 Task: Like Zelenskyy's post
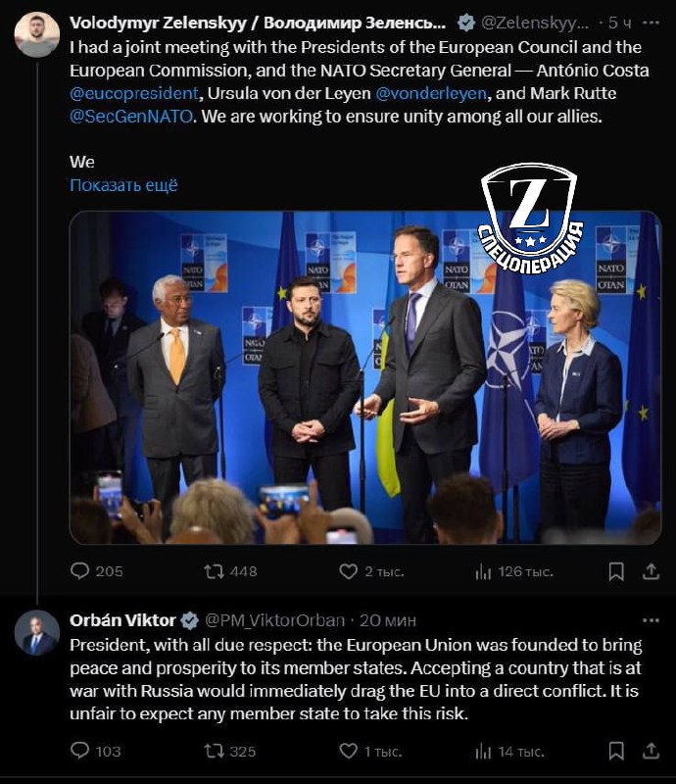point(349,571)
